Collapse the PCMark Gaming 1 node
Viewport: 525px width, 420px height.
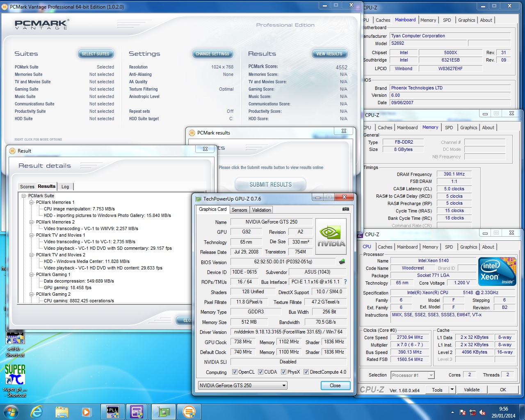[x=32, y=275]
